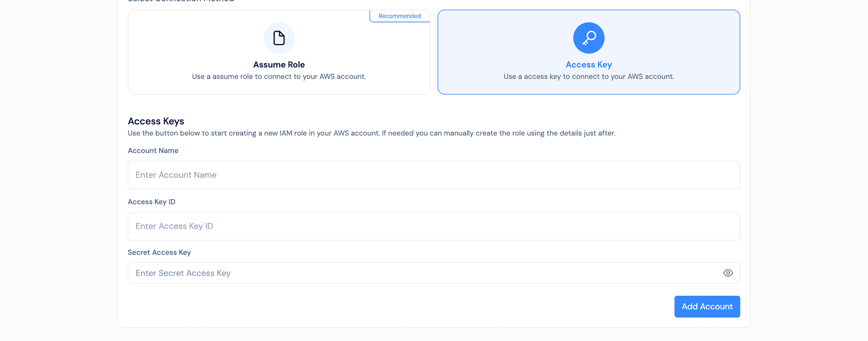Click the Recommended badge on Assume Role

pos(399,16)
